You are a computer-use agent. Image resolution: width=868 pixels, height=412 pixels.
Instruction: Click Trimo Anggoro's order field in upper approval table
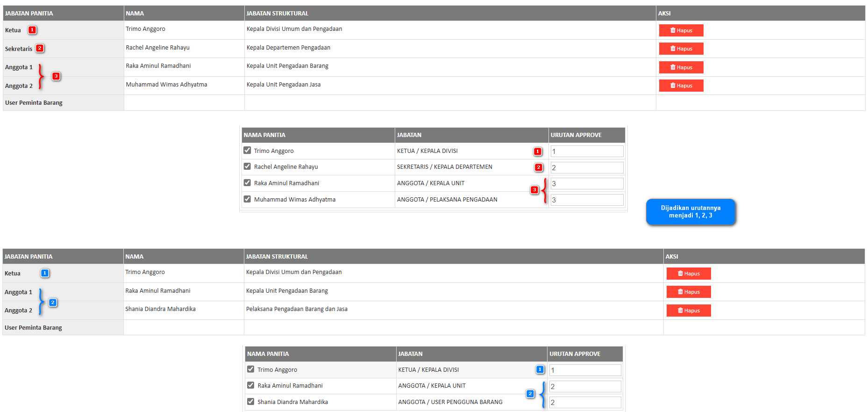587,151
